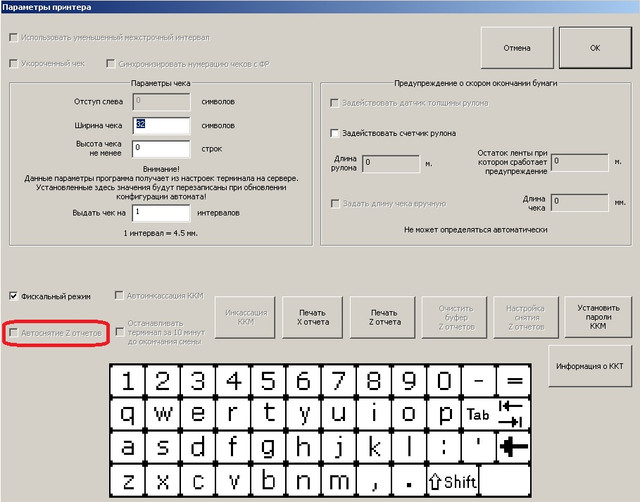Tap the w key on keyboard
Screen dimensions: 640x502
(x=162, y=414)
